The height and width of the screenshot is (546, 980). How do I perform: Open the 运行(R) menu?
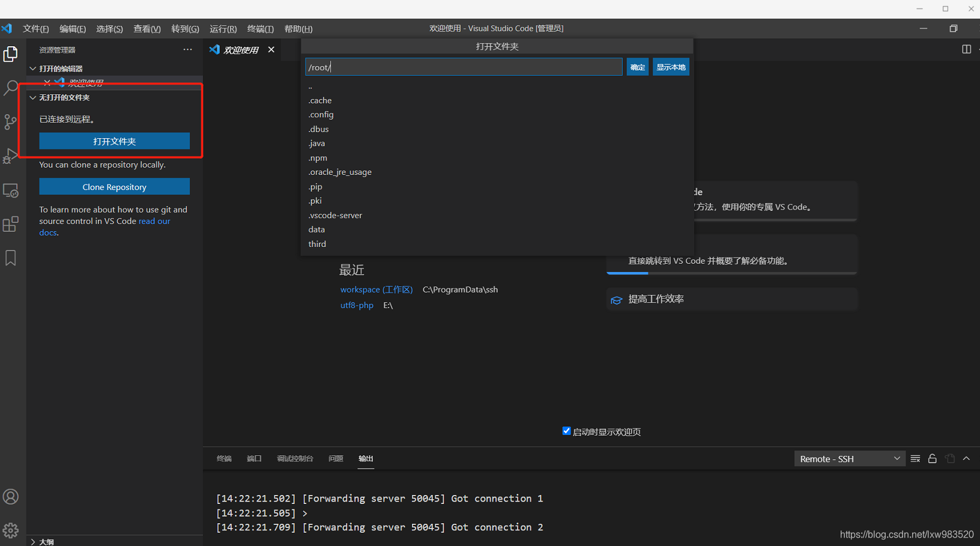(x=223, y=29)
